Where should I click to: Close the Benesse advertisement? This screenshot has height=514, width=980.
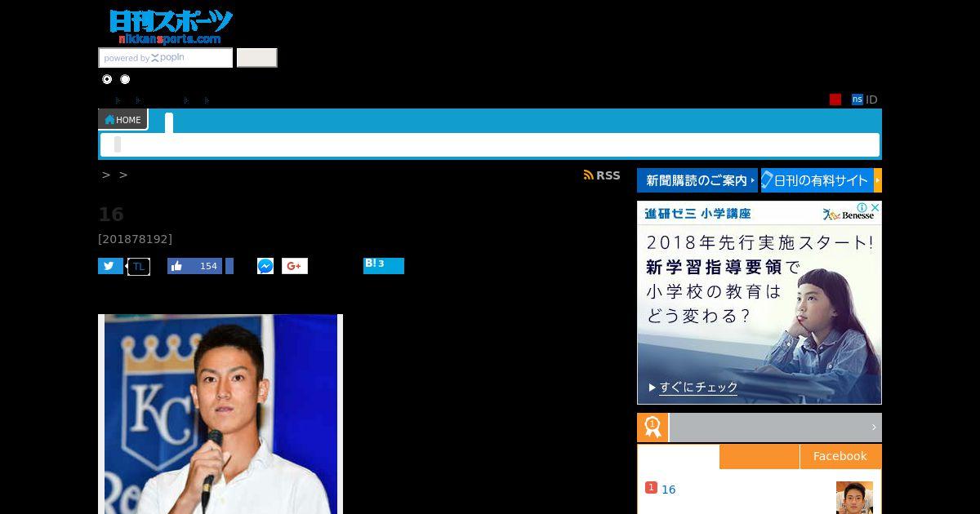(x=875, y=208)
